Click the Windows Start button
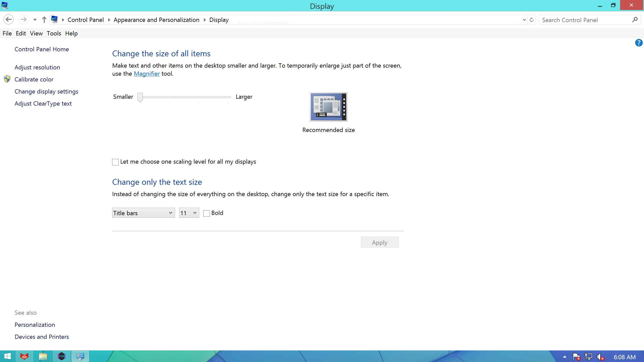The height and width of the screenshot is (362, 644). pyautogui.click(x=8, y=356)
